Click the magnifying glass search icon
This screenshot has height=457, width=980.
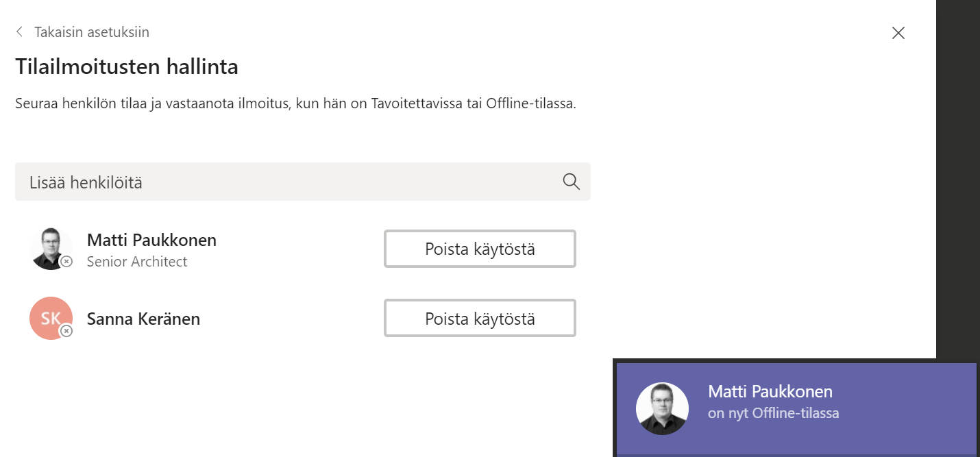[x=571, y=182]
